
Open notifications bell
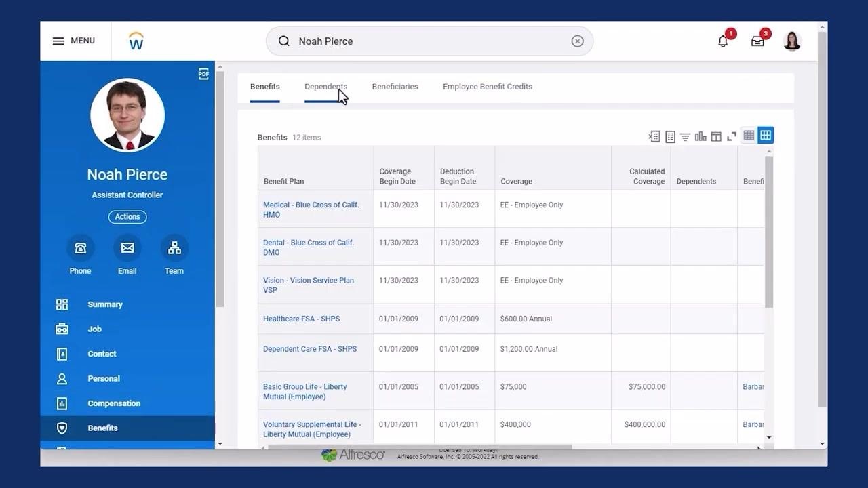[x=723, y=41]
